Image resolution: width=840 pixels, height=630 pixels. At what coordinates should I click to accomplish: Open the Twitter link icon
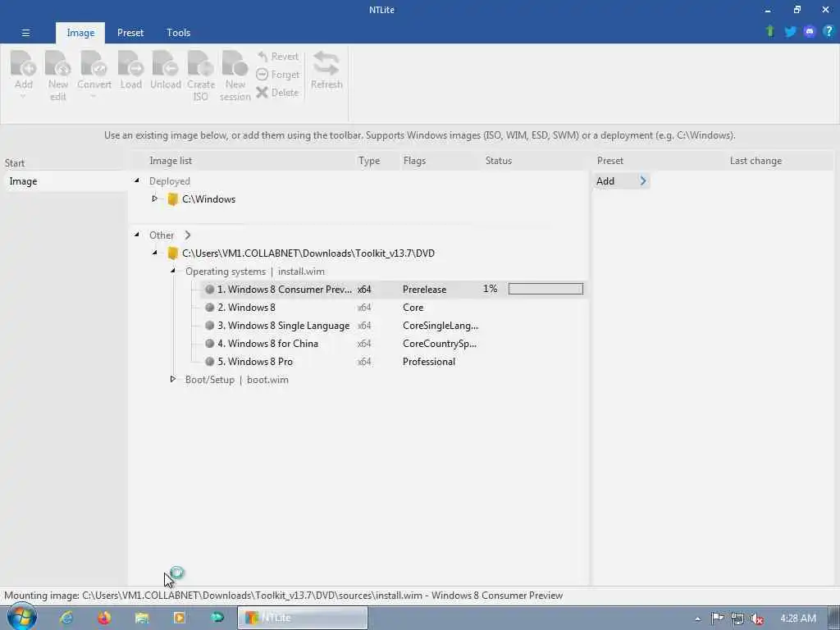click(790, 32)
